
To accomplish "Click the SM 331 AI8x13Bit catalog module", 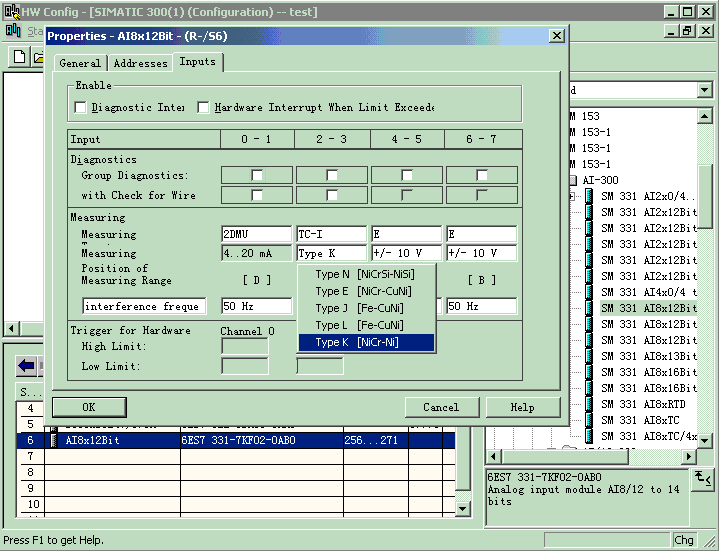I will pos(649,356).
